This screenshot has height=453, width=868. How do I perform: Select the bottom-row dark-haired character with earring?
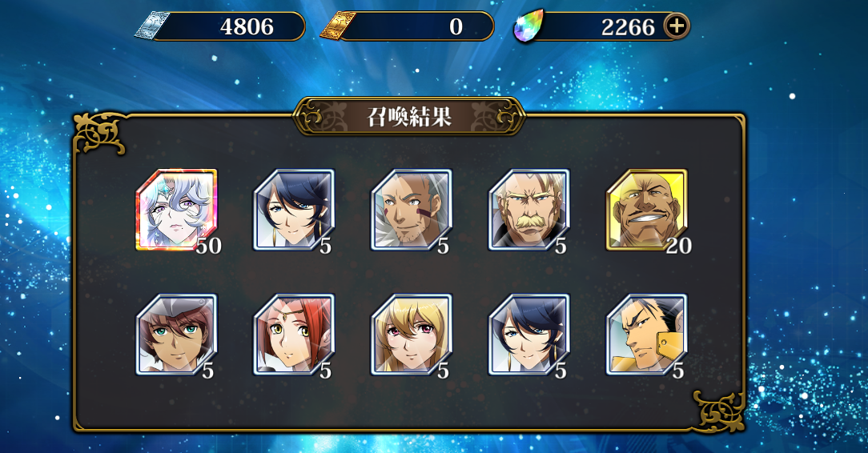pos(528,335)
